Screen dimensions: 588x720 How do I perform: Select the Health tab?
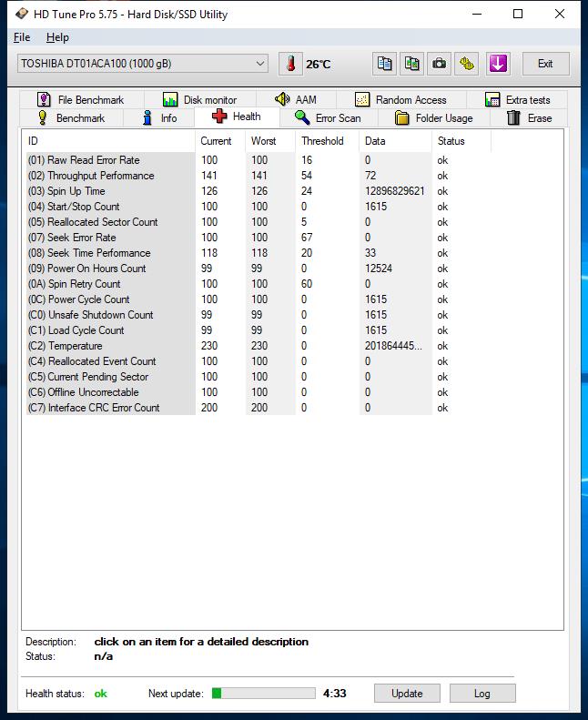click(x=237, y=117)
